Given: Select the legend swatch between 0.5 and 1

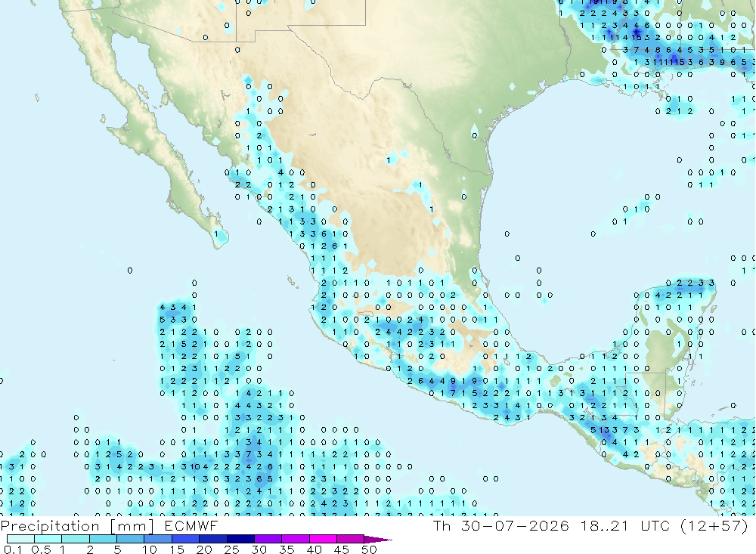Looking at the screenshot, I should (48, 539).
